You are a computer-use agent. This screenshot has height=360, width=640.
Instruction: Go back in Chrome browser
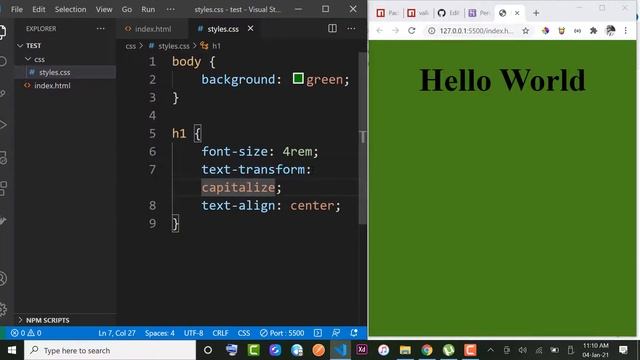[x=379, y=31]
